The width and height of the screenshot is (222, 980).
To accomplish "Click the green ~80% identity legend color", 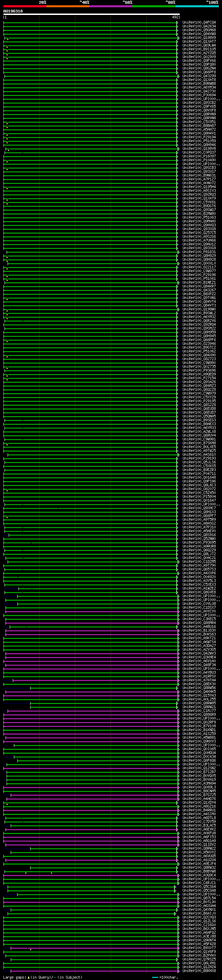I will tap(154, 7).
